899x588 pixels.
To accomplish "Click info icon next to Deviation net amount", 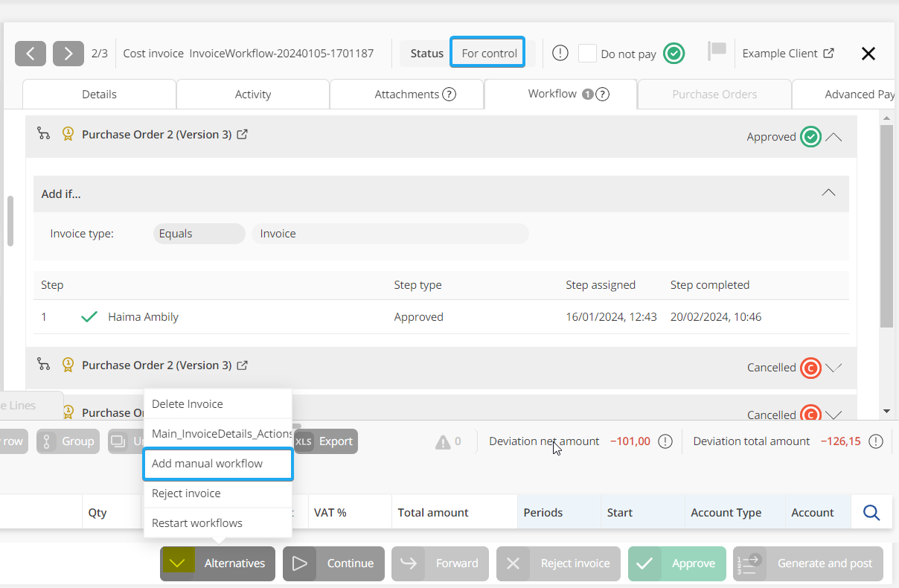I will point(665,441).
